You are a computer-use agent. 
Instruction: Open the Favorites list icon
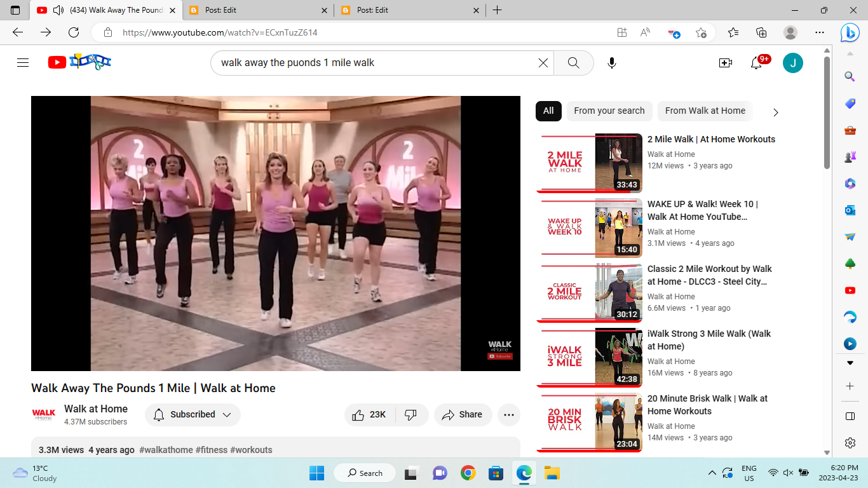[x=733, y=32]
